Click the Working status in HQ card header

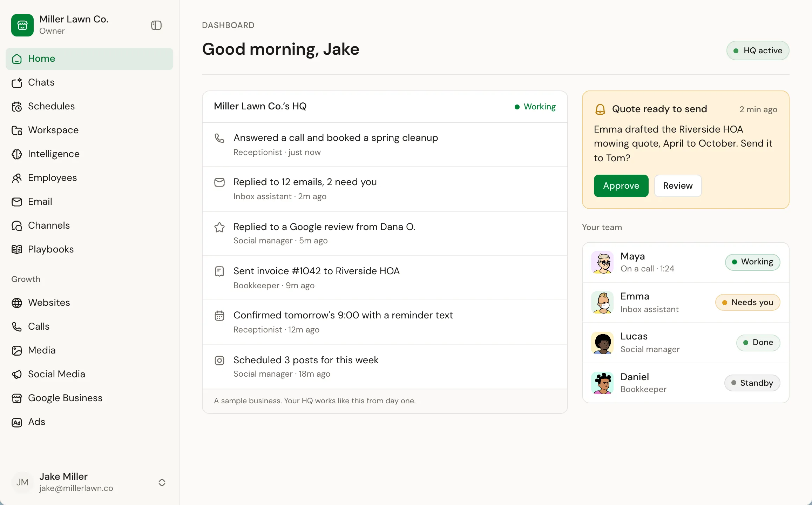535,107
